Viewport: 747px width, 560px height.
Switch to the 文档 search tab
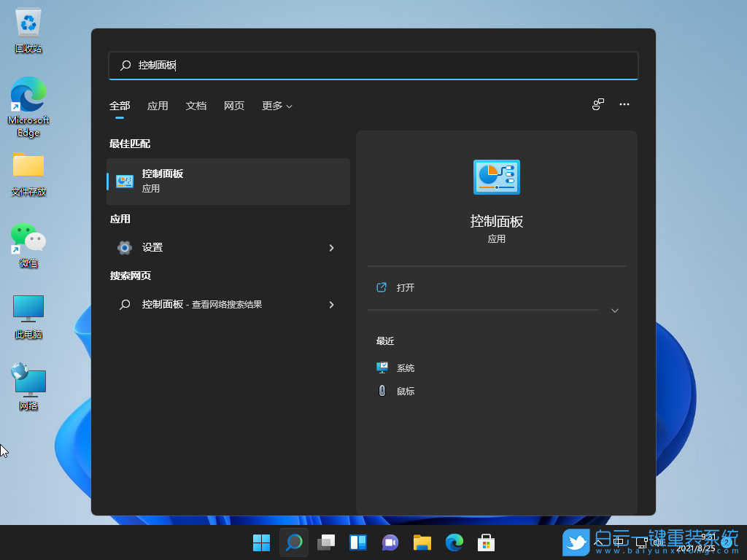[196, 106]
